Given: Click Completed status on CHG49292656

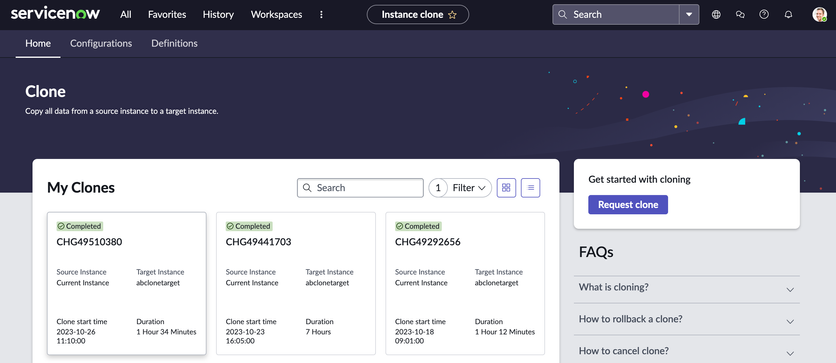Looking at the screenshot, I should 418,226.
